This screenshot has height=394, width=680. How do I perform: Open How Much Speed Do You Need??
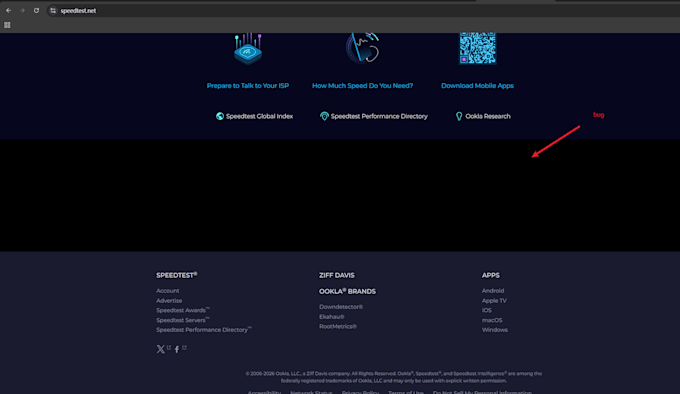(363, 86)
